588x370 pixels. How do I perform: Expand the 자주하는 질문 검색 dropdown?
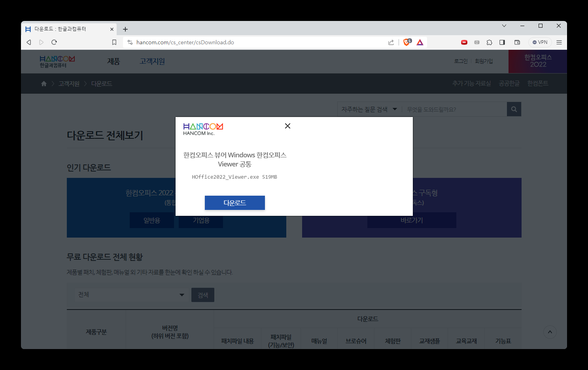[x=369, y=109]
